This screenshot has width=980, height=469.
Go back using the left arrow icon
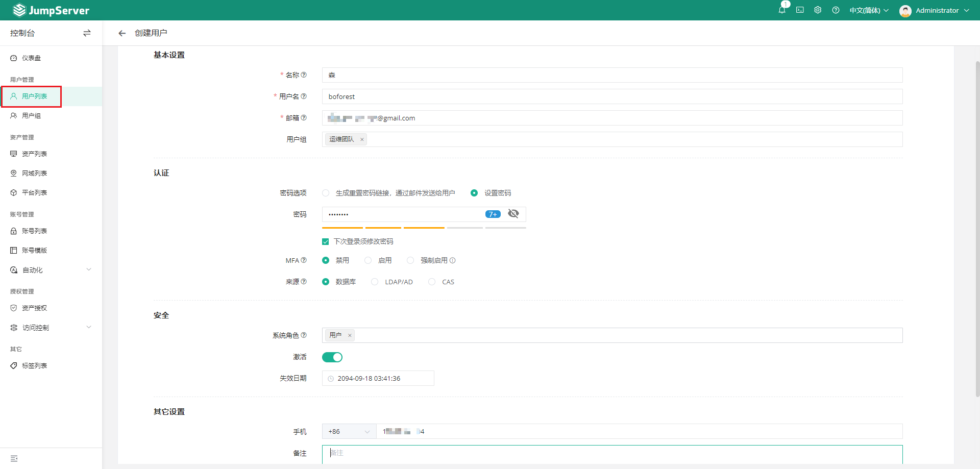point(122,33)
